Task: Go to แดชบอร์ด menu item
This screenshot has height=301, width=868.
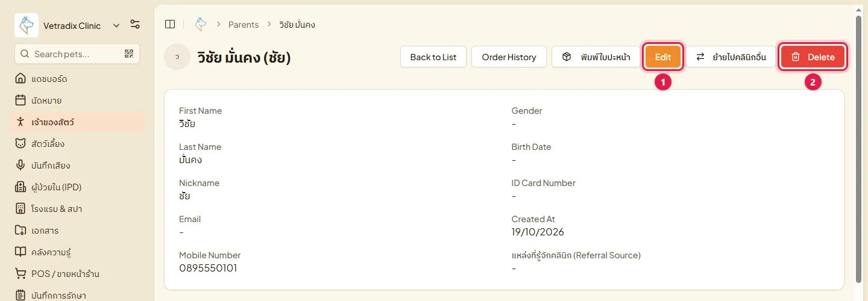Action: tap(77, 79)
